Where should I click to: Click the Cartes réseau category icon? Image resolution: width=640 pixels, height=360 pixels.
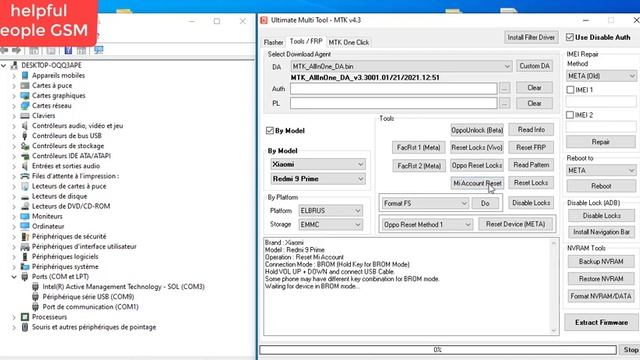[x=25, y=106]
